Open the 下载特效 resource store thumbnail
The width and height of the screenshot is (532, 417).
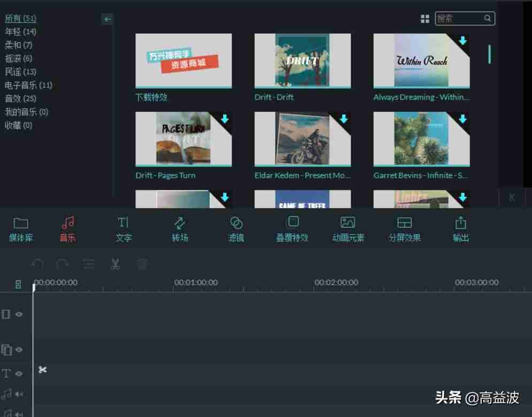tap(183, 61)
